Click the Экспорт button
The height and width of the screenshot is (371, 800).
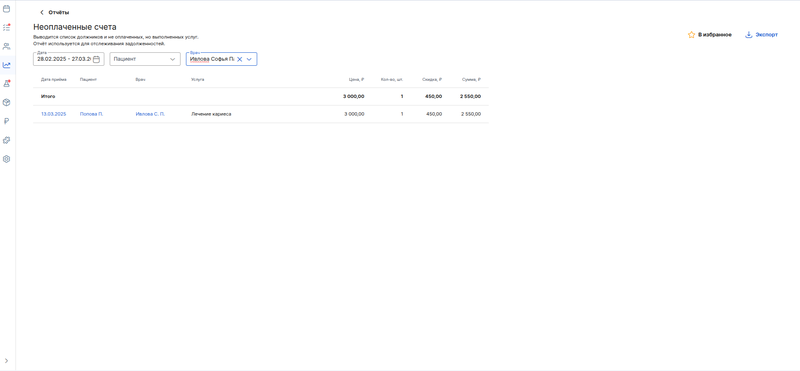(761, 35)
